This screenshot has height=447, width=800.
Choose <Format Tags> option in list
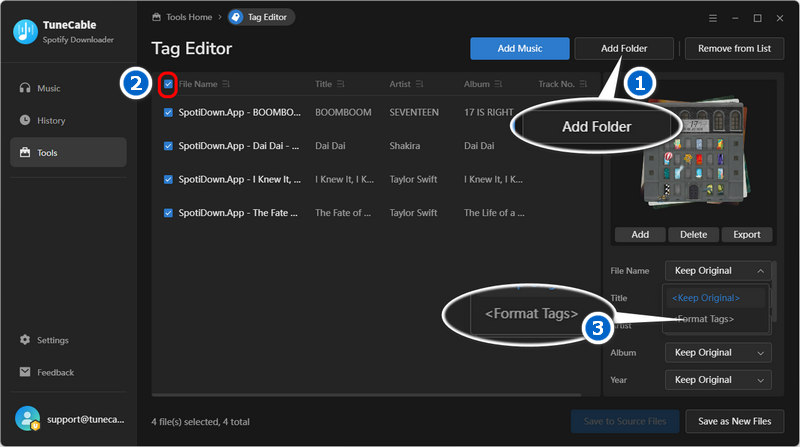click(714, 319)
